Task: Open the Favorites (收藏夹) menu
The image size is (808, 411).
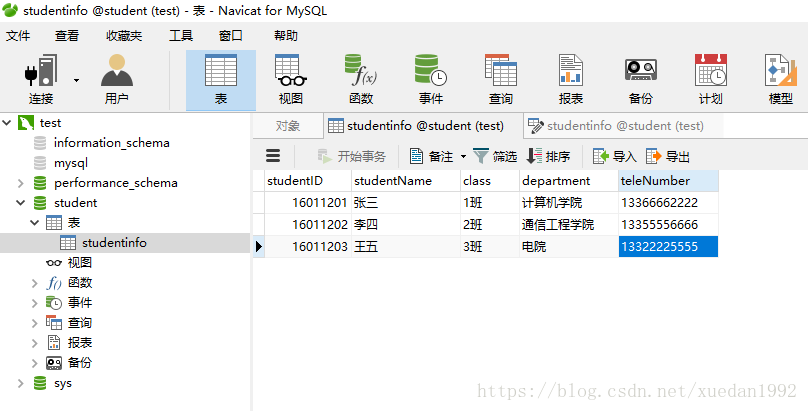Action: (x=124, y=36)
